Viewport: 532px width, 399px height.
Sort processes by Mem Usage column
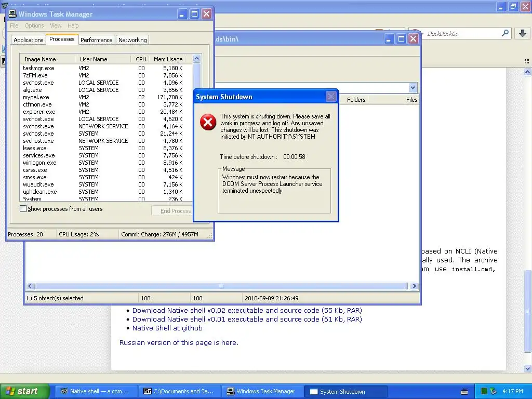[168, 59]
